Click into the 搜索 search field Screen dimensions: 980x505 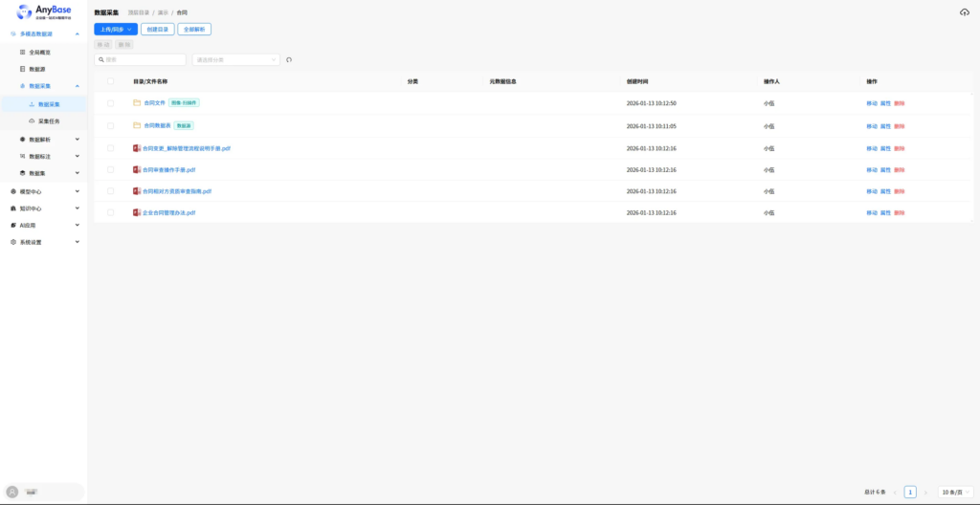tap(140, 59)
